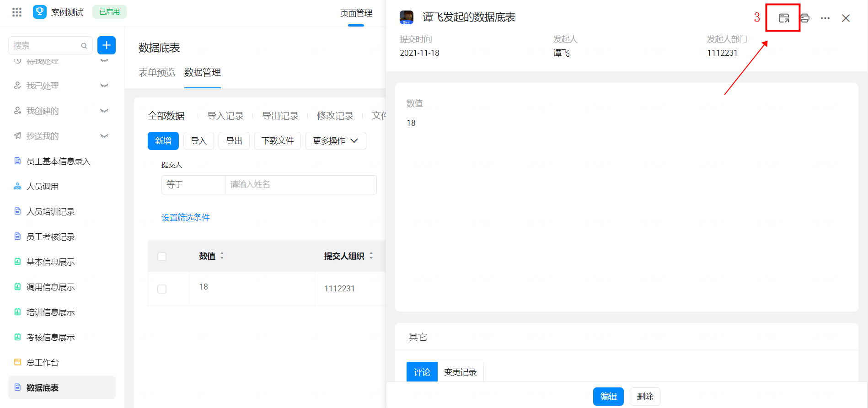Click the 设置筛选条件 link
Image resolution: width=868 pixels, height=408 pixels.
click(185, 218)
